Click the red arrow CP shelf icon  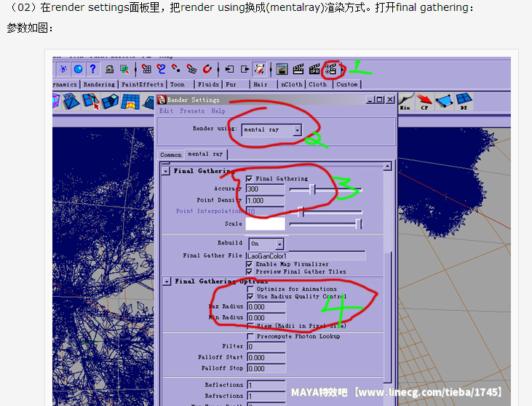pos(424,101)
